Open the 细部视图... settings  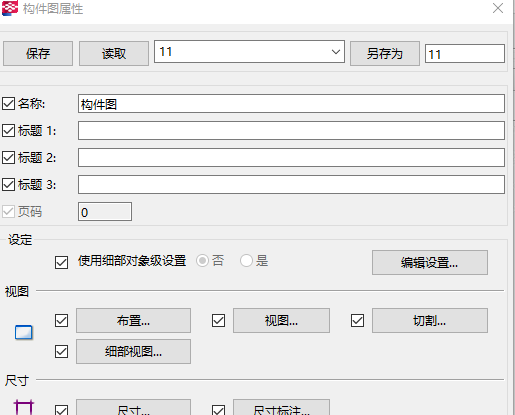(x=133, y=351)
